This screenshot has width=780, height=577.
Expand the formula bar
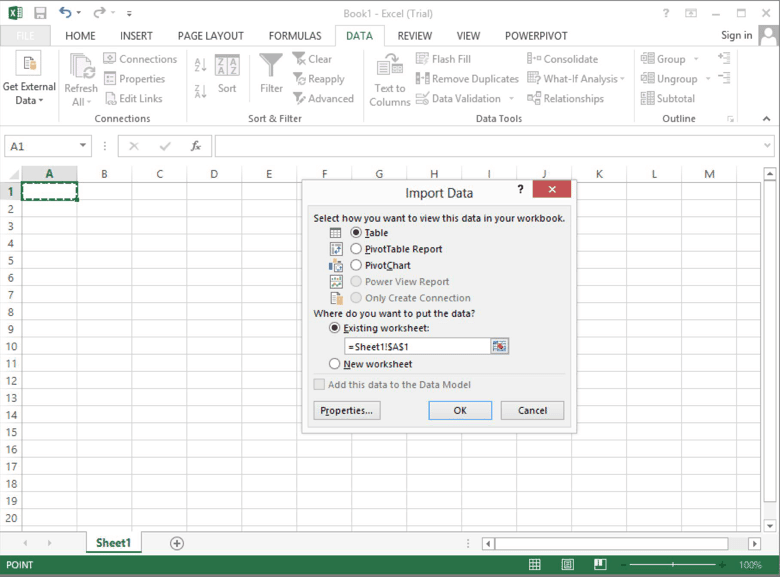click(x=767, y=145)
